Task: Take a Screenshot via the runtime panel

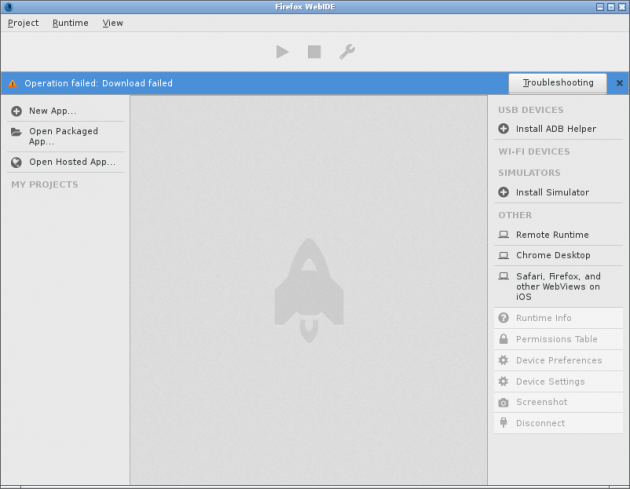Action: [558, 402]
